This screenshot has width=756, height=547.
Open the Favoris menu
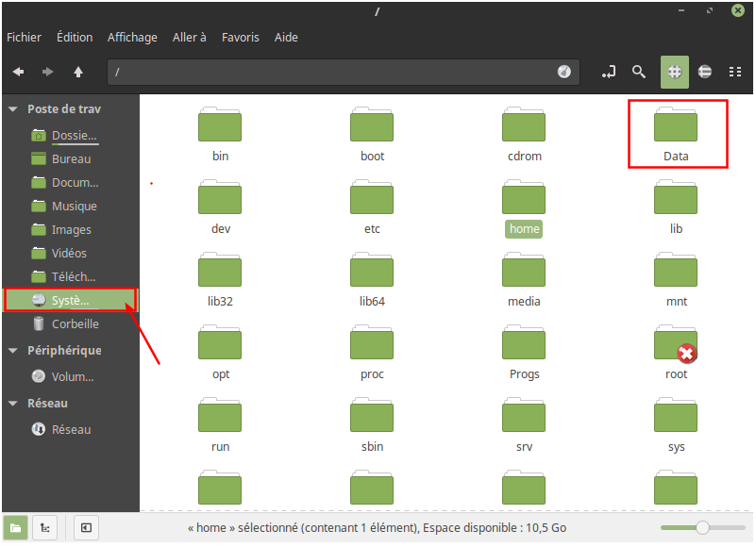point(240,37)
